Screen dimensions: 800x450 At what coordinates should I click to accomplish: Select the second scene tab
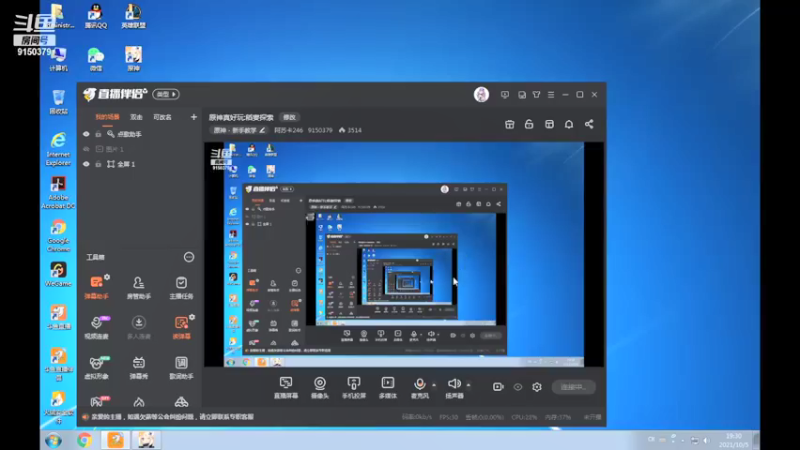coord(136,117)
